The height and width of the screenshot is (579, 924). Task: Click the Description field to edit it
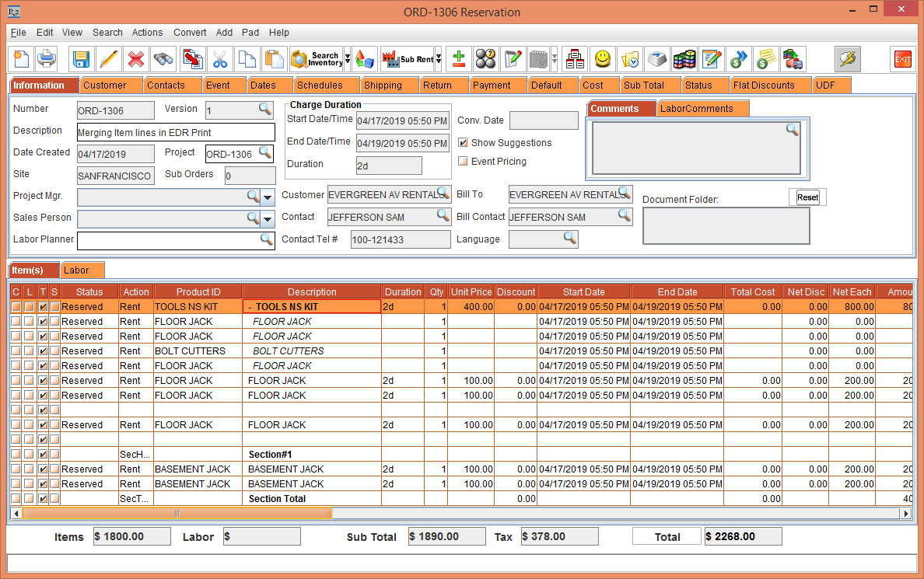[x=176, y=132]
